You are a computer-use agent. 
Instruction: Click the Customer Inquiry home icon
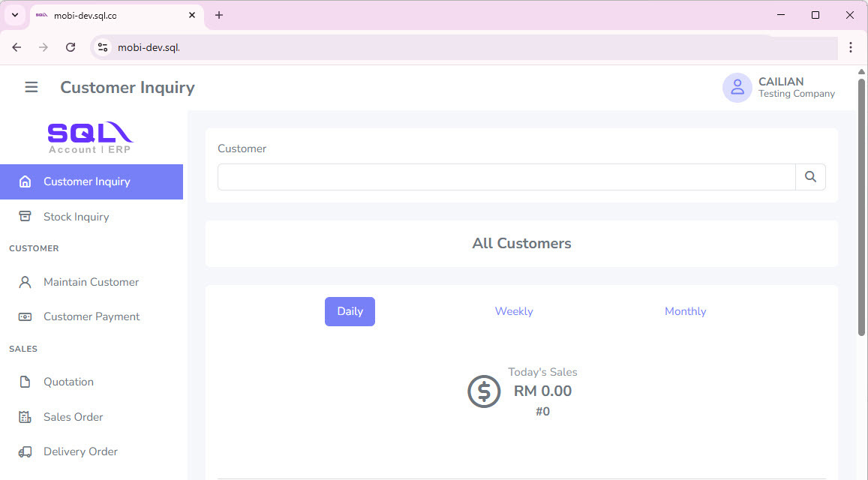[x=25, y=181]
